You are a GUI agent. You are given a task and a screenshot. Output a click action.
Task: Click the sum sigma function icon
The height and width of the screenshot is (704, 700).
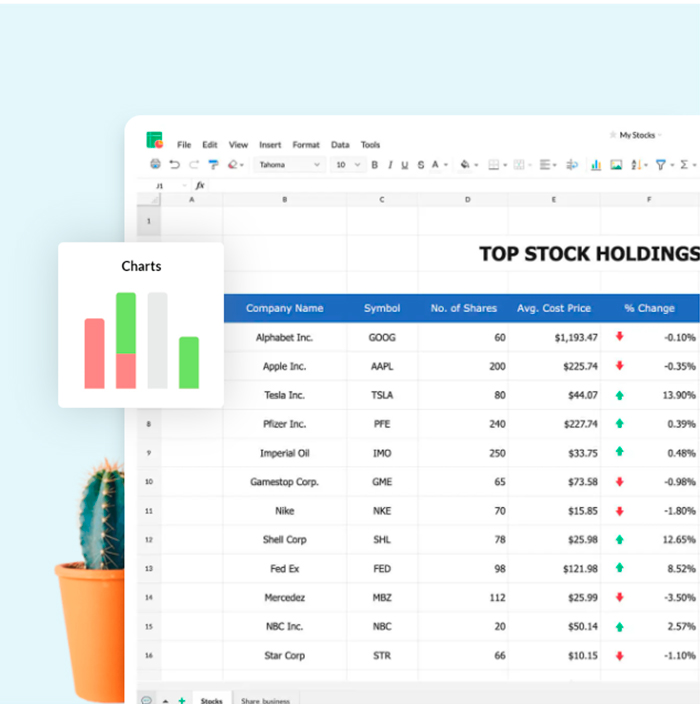pos(684,165)
